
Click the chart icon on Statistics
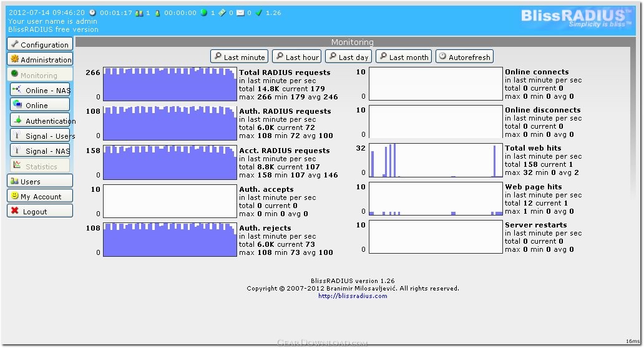tap(17, 165)
